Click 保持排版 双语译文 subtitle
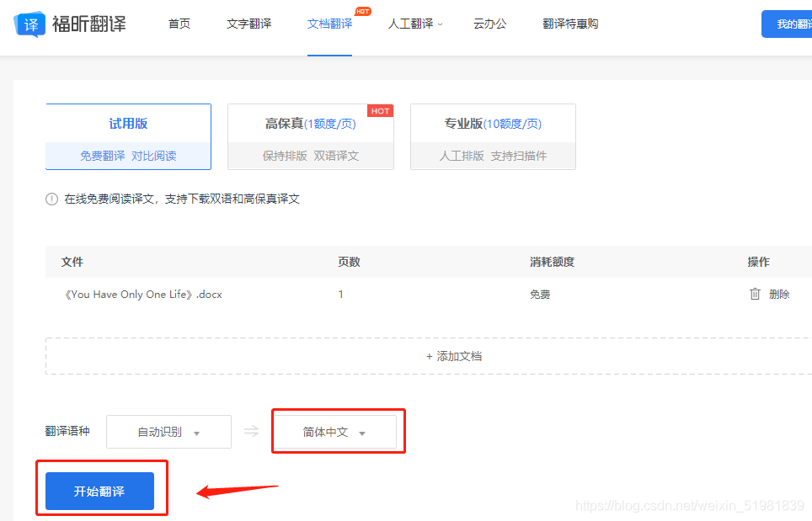This screenshot has width=812, height=521. [x=311, y=156]
